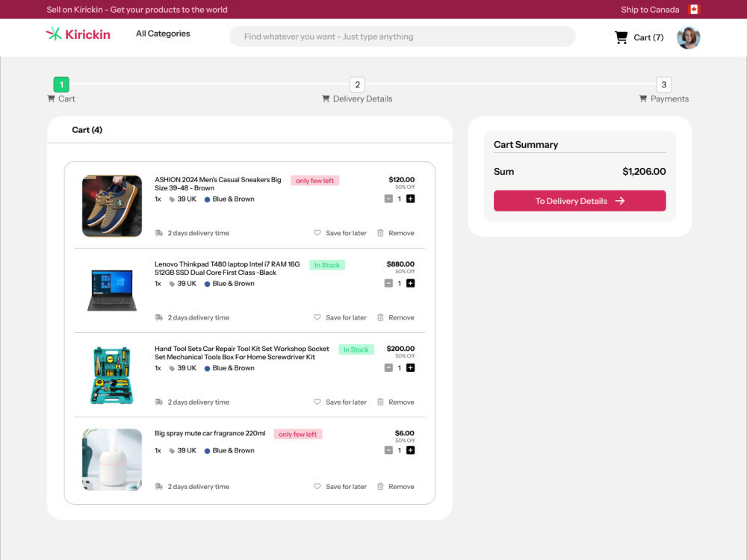Image resolution: width=747 pixels, height=560 pixels.
Task: Select blue color dot on tool set row
Action: [x=207, y=369]
